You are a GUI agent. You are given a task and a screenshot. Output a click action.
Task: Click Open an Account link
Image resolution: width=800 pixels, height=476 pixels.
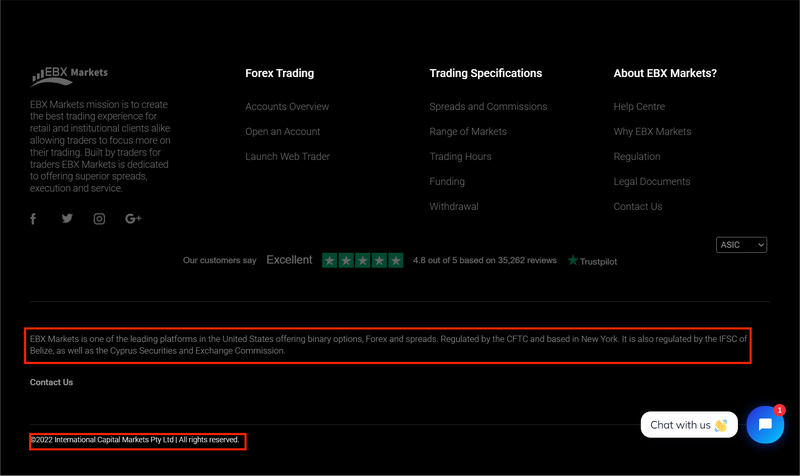(x=283, y=132)
